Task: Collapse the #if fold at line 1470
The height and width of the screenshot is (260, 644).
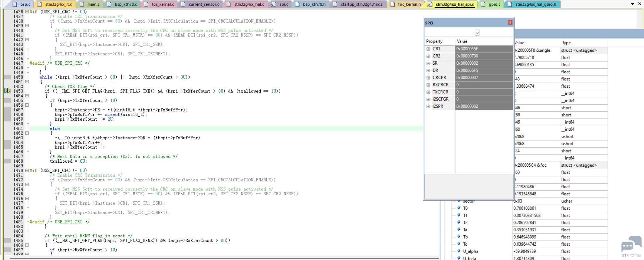Action: tap(27, 170)
